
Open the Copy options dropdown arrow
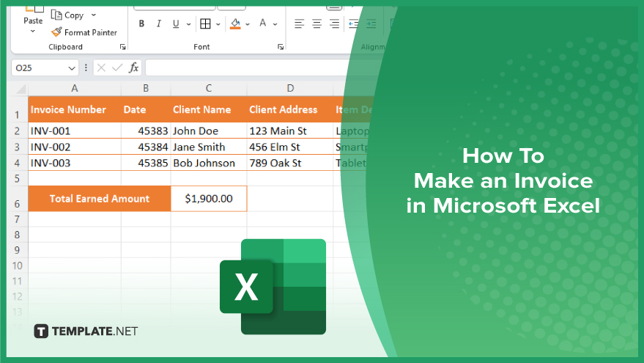click(94, 15)
